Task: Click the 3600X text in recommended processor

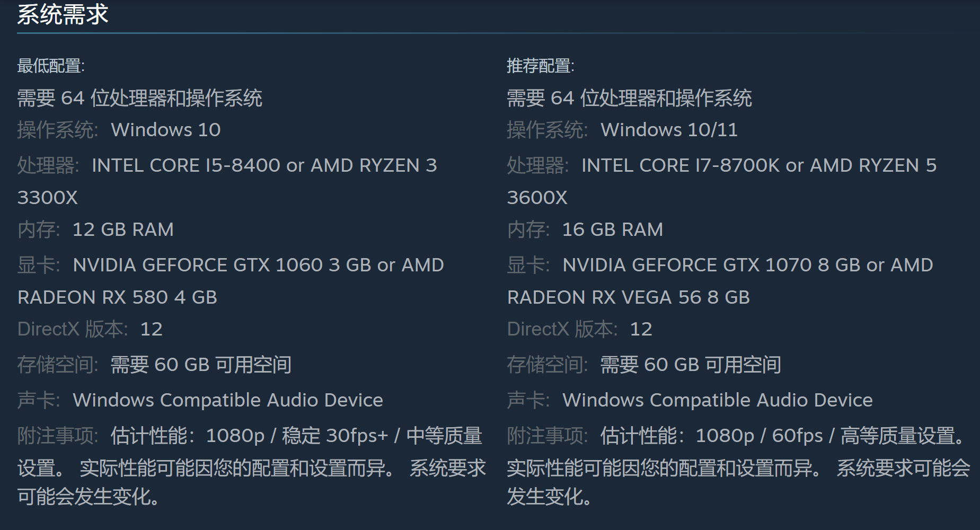Action: (x=537, y=198)
